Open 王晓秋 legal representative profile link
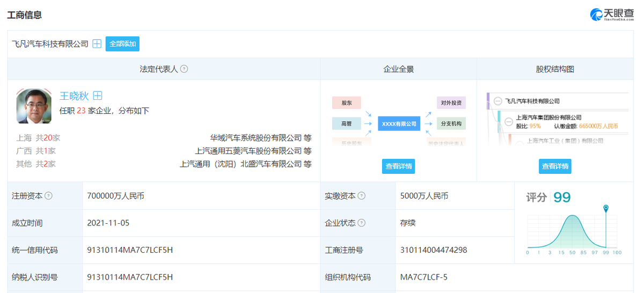This screenshot has width=644, height=293. pos(74,96)
